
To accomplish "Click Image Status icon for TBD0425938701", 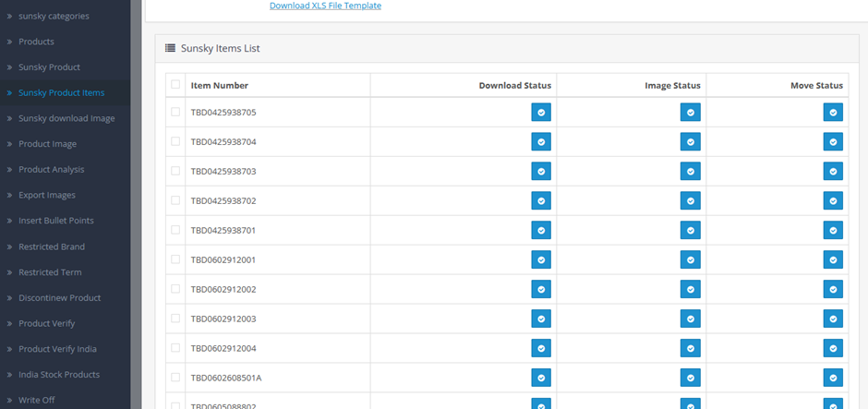I will 690,231.
